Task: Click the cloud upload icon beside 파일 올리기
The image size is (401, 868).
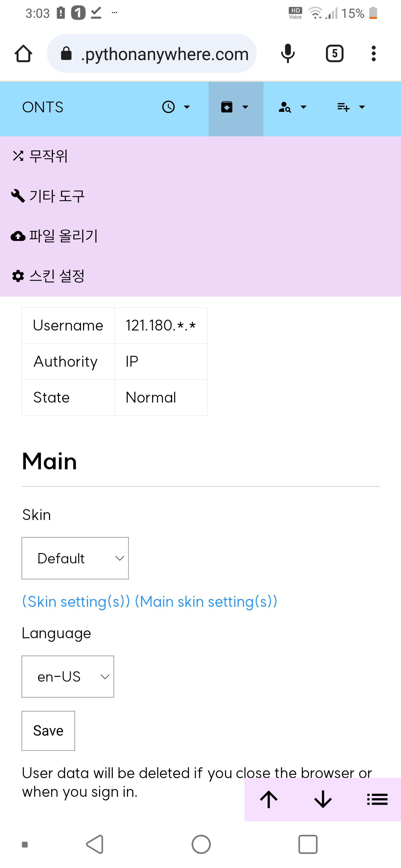Action: 19,236
